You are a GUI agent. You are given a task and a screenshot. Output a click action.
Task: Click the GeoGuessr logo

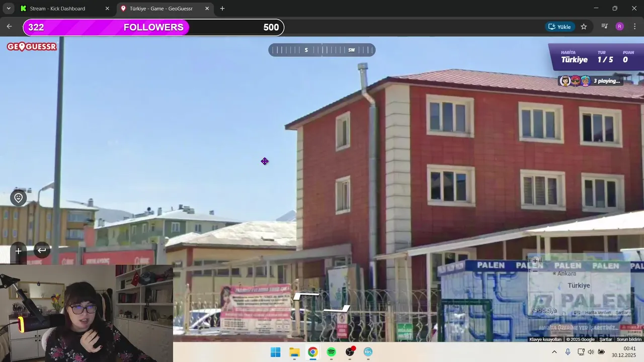32,47
